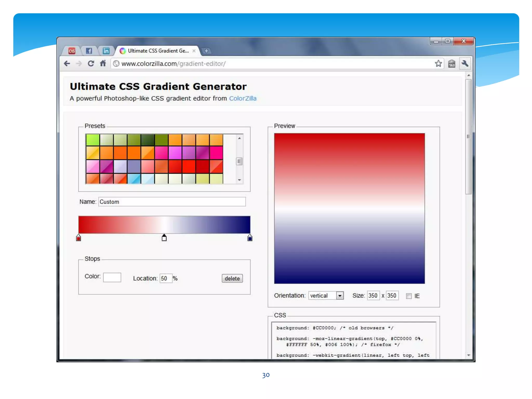The width and height of the screenshot is (532, 399).
Task: Click the preview height size field
Action: click(392, 296)
